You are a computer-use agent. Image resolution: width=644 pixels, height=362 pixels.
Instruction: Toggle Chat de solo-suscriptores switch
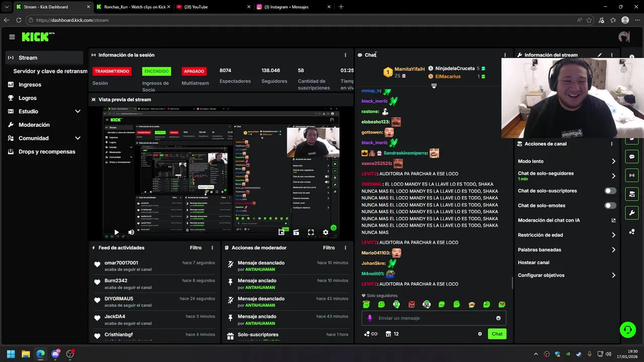(x=610, y=191)
